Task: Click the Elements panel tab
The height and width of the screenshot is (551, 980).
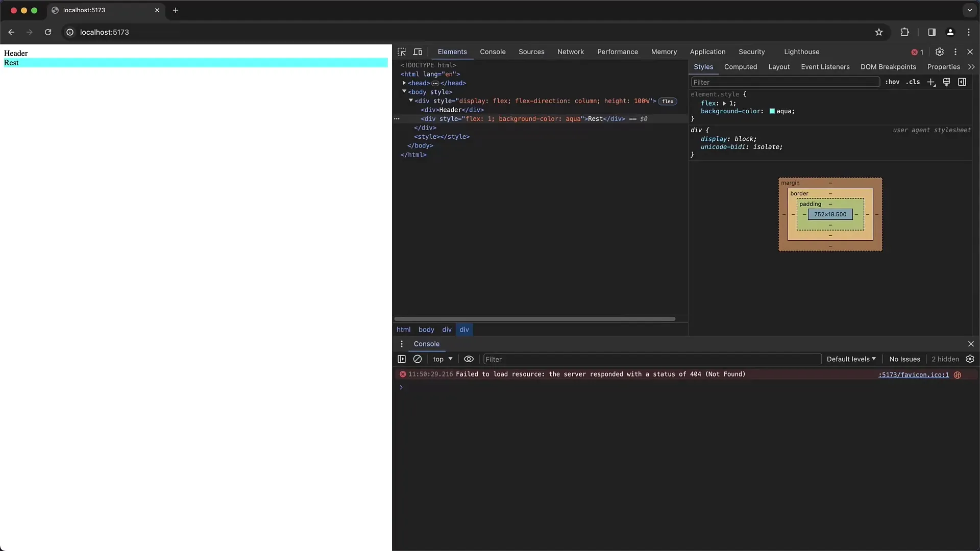Action: [x=452, y=52]
